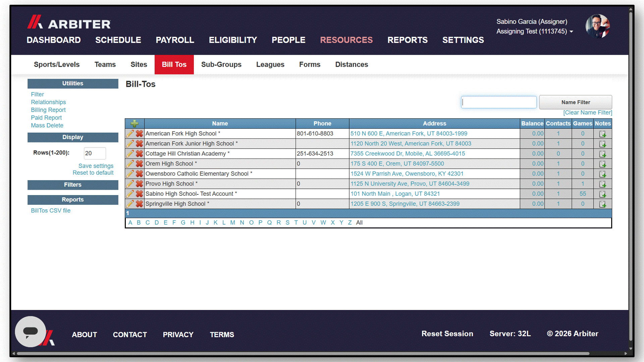
Task: Click the Name Filter button
Action: [576, 102]
